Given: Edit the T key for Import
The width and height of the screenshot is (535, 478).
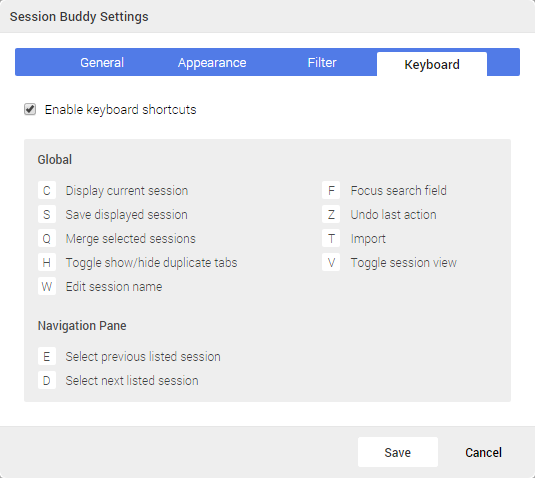Looking at the screenshot, I should coord(331,238).
